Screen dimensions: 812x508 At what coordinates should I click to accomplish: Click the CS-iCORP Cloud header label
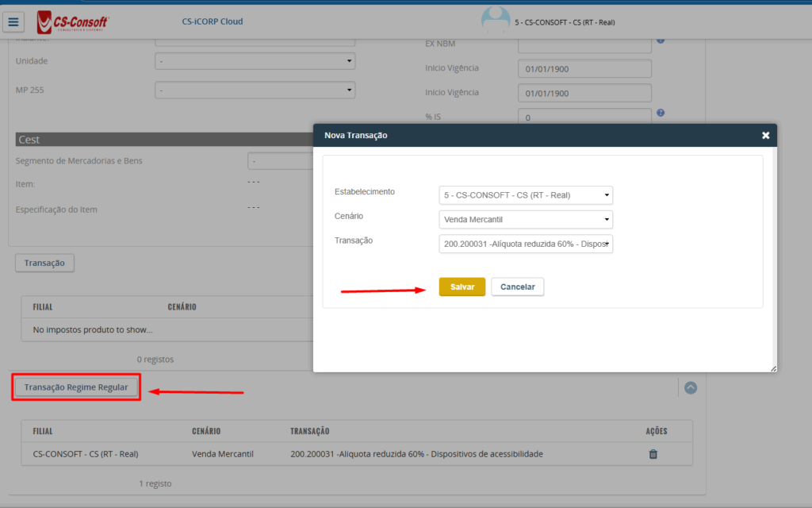tap(213, 21)
